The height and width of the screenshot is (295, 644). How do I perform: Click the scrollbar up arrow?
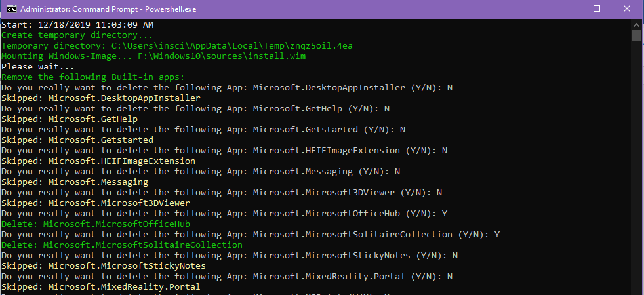pyautogui.click(x=636, y=24)
